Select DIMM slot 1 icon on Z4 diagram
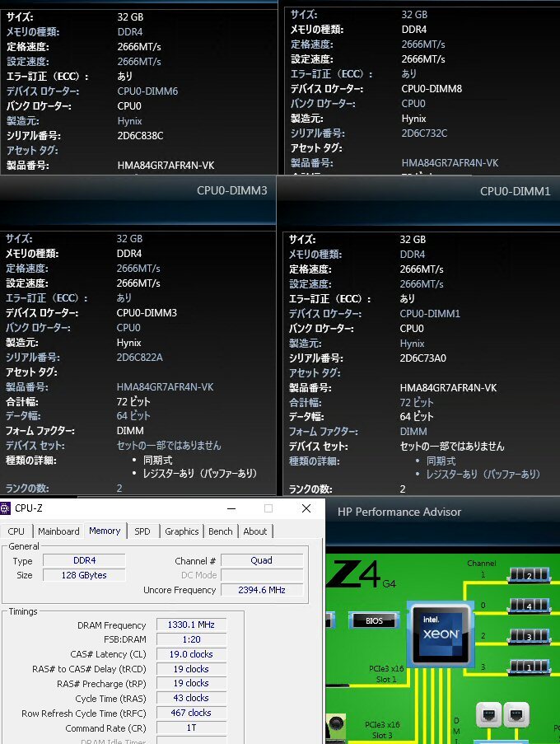The height and width of the screenshot is (744, 560). (529, 667)
